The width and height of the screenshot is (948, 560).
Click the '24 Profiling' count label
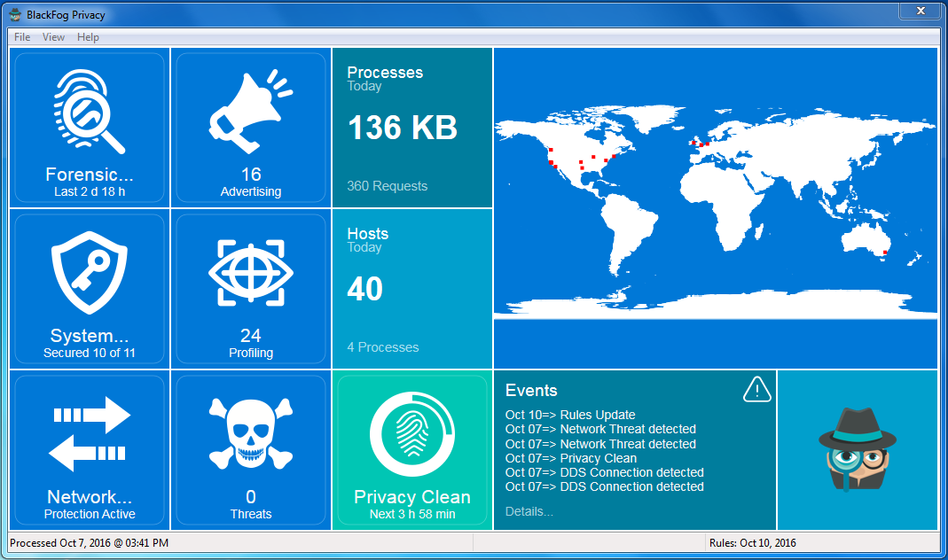251,344
